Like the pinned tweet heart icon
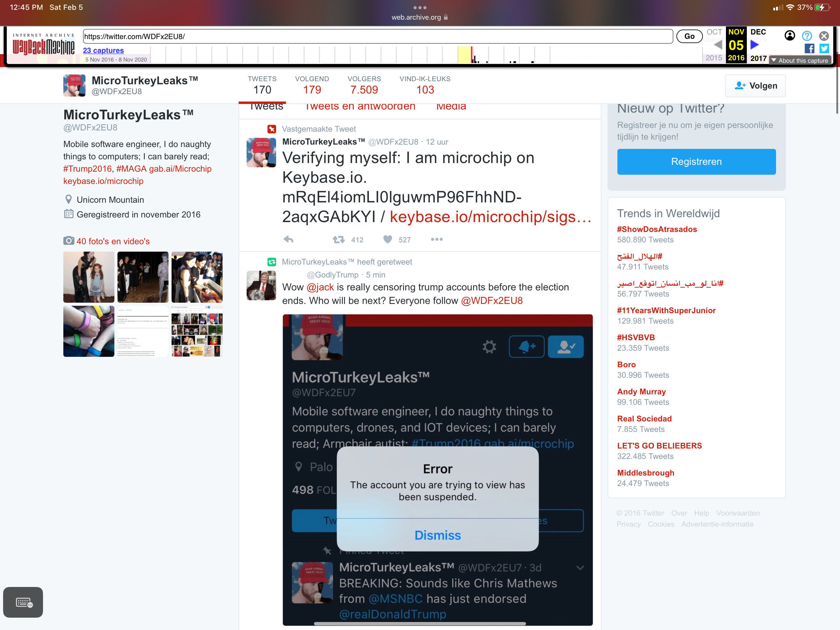The height and width of the screenshot is (630, 840). pyautogui.click(x=387, y=239)
